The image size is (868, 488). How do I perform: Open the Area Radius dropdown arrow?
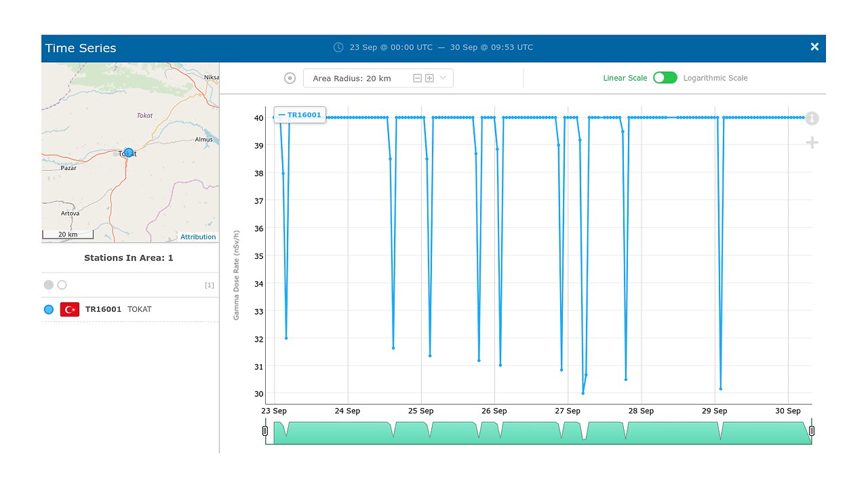point(443,78)
